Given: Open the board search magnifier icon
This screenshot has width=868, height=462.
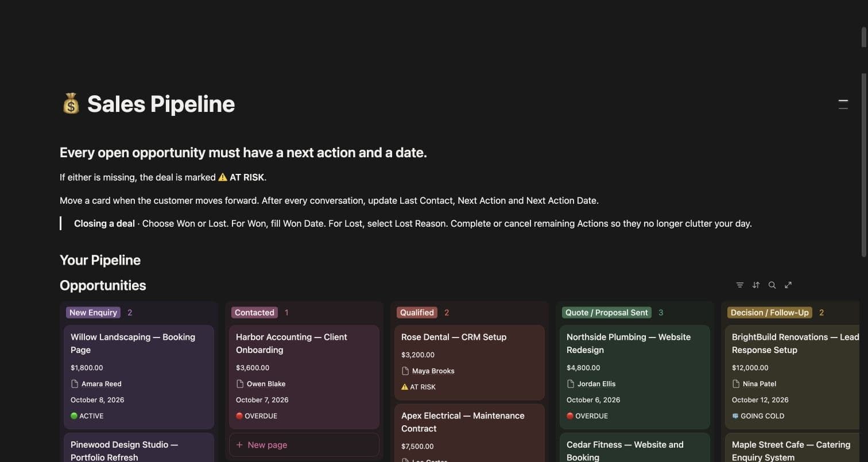Looking at the screenshot, I should (x=772, y=285).
